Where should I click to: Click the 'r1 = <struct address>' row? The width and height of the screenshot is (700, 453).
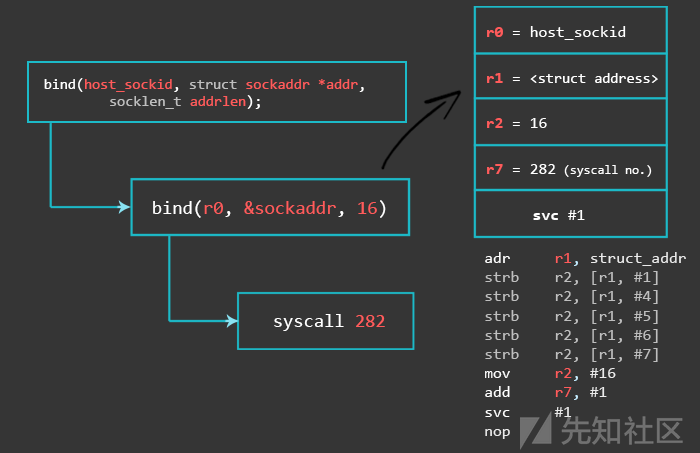click(571, 76)
